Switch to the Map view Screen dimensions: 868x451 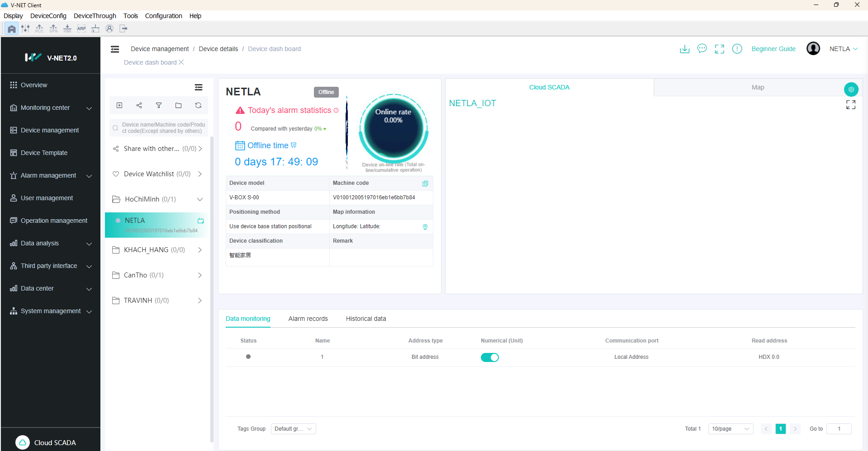757,87
